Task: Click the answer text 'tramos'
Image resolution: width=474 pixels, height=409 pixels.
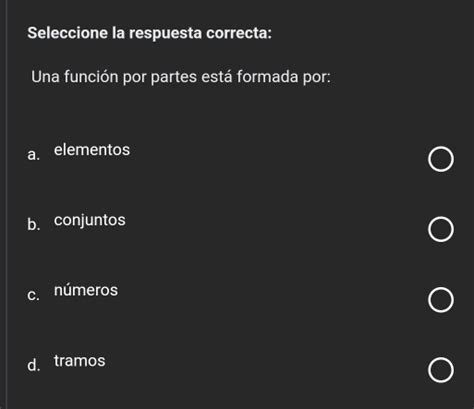Action: coord(80,361)
